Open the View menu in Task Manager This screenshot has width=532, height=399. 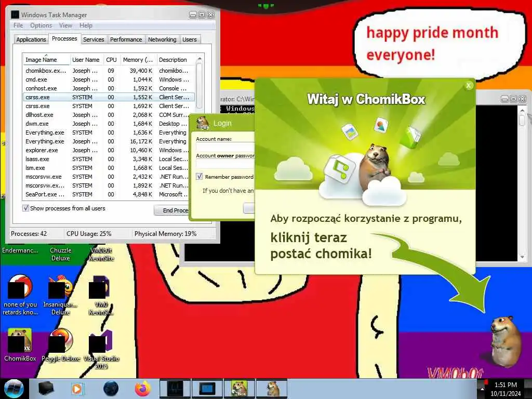65,25
